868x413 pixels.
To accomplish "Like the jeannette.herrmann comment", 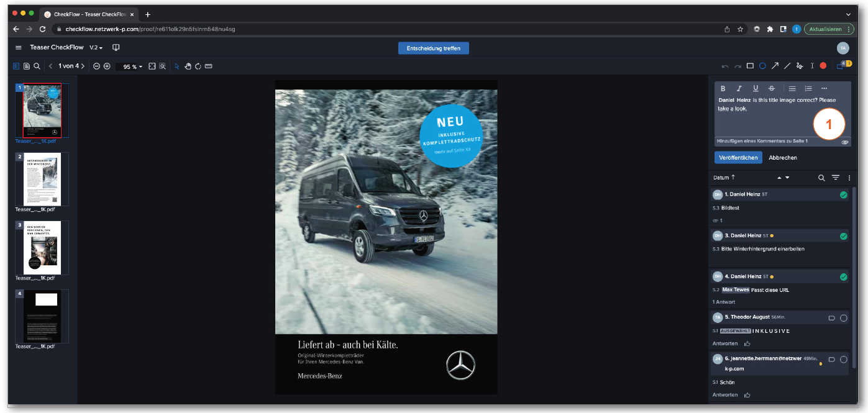I will (747, 395).
